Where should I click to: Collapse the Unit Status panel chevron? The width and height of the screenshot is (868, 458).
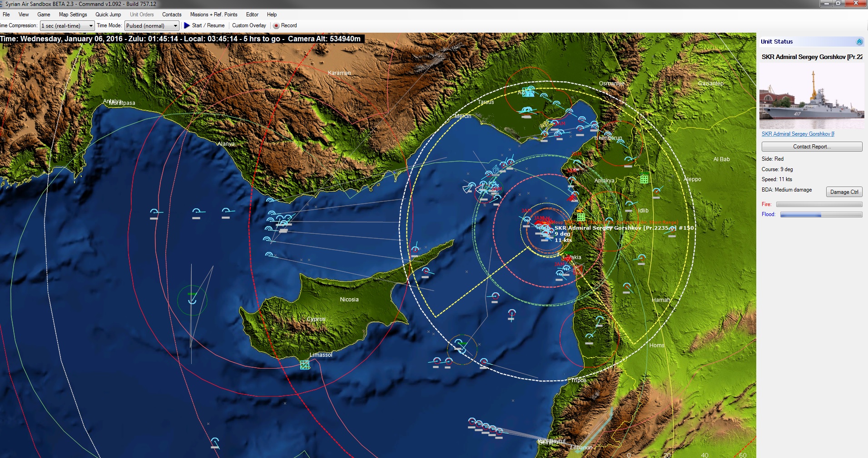click(859, 42)
